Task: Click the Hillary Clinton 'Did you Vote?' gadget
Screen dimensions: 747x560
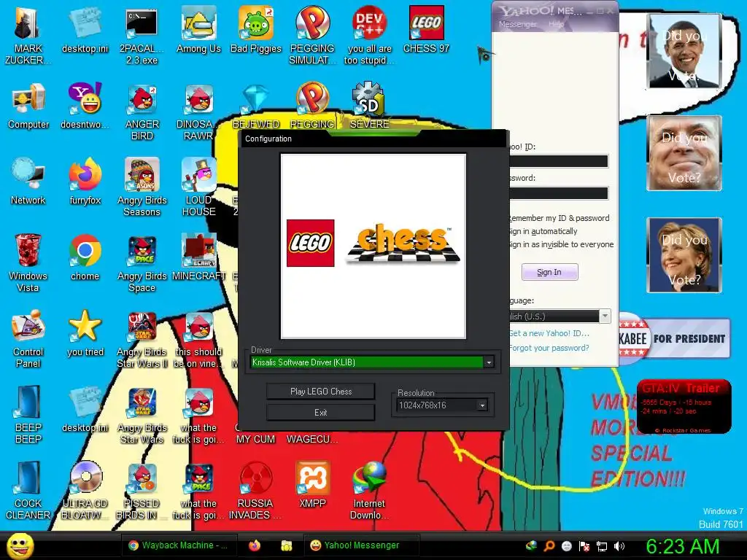Action: coord(684,254)
